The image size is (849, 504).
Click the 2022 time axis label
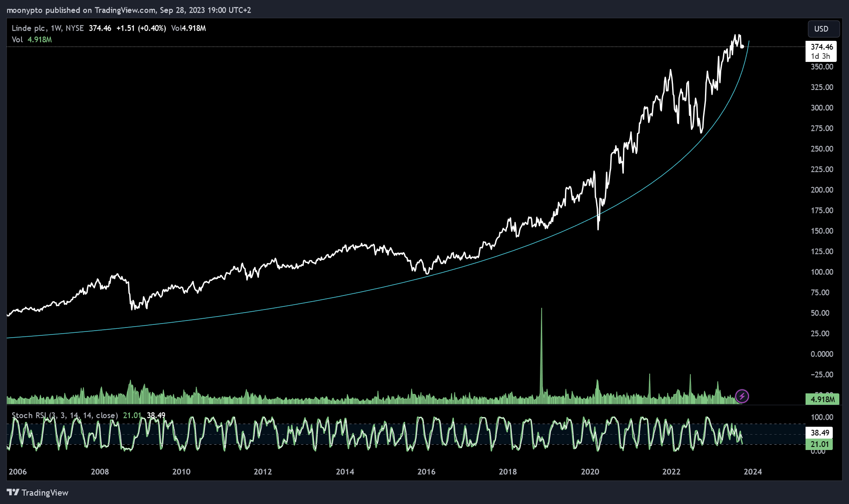point(671,472)
